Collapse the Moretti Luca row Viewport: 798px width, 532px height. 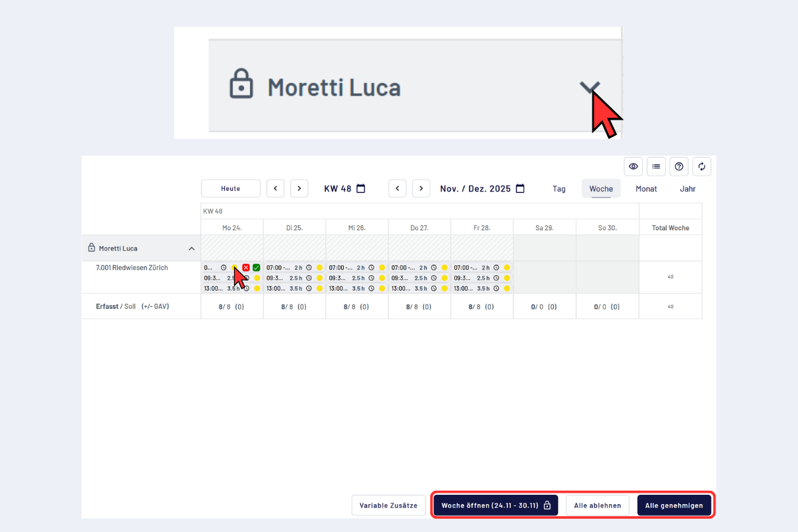[x=192, y=249]
